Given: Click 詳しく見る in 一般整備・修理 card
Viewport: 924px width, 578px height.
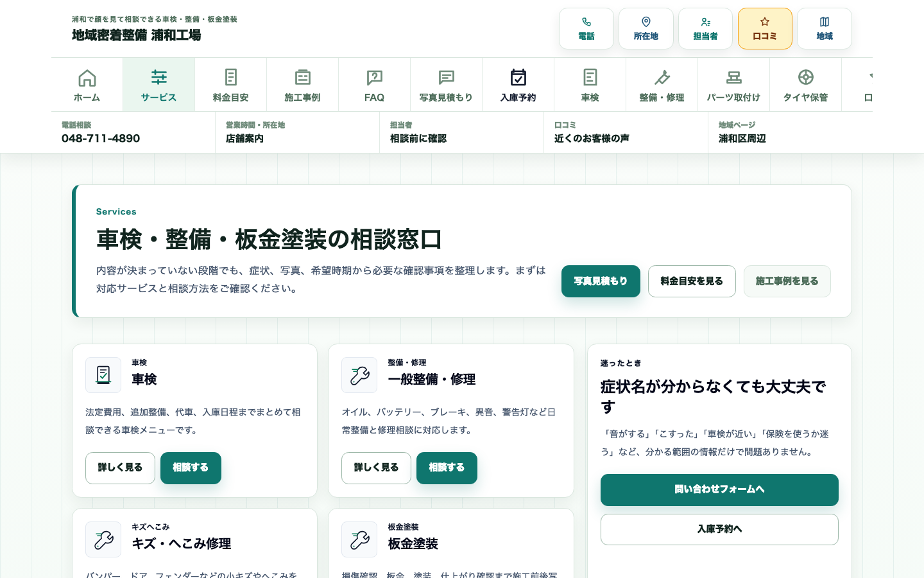Looking at the screenshot, I should (376, 468).
